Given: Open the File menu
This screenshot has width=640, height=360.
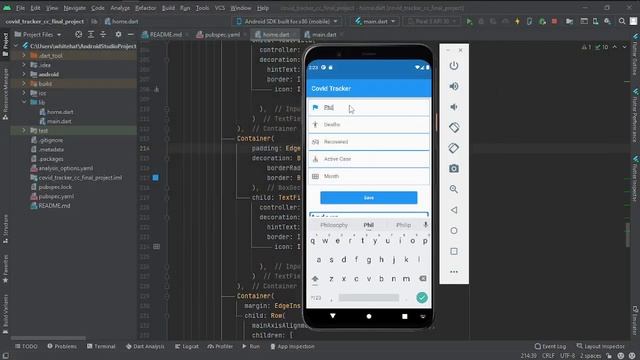Looking at the screenshot, I should pos(20,8).
